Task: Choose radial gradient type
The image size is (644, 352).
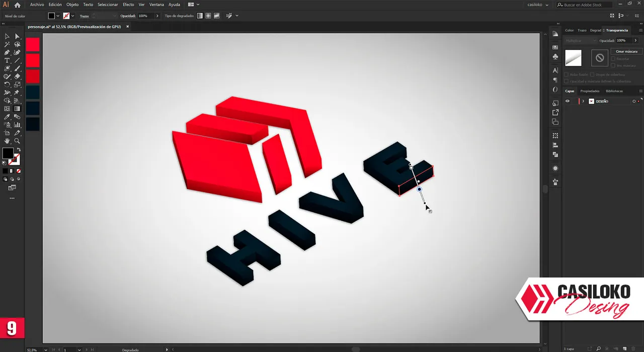Action: (208, 16)
